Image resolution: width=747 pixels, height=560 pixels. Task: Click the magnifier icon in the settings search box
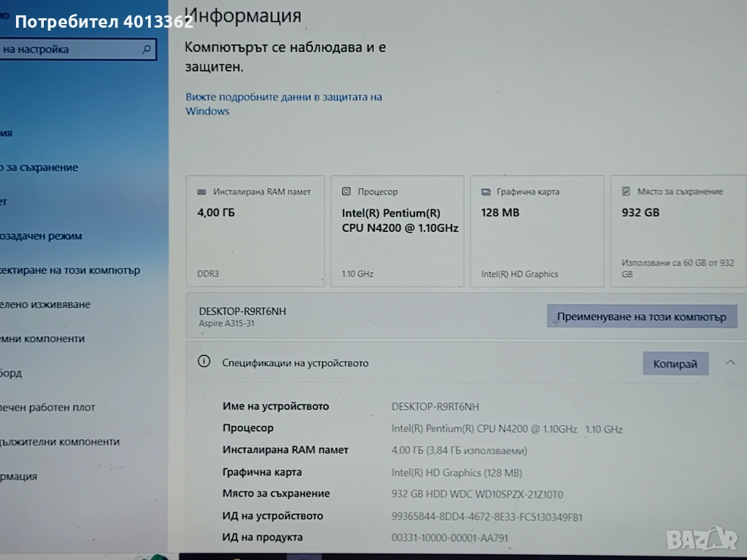coord(147,50)
